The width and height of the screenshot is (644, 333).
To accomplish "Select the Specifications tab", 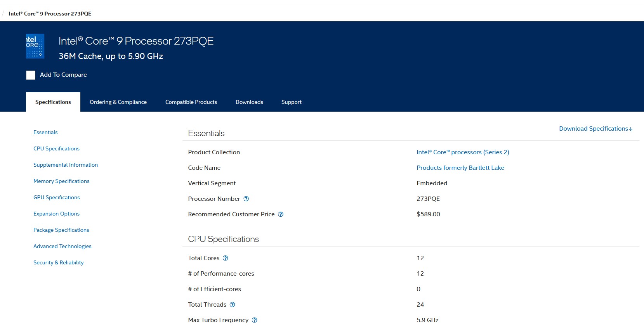I will tap(53, 102).
